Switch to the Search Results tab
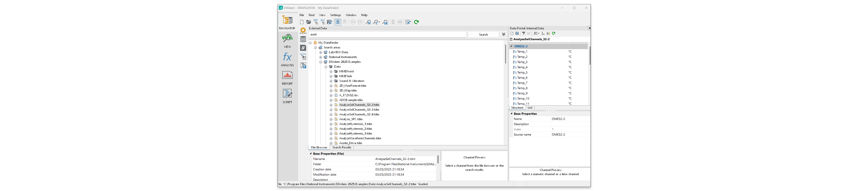 [x=342, y=148]
